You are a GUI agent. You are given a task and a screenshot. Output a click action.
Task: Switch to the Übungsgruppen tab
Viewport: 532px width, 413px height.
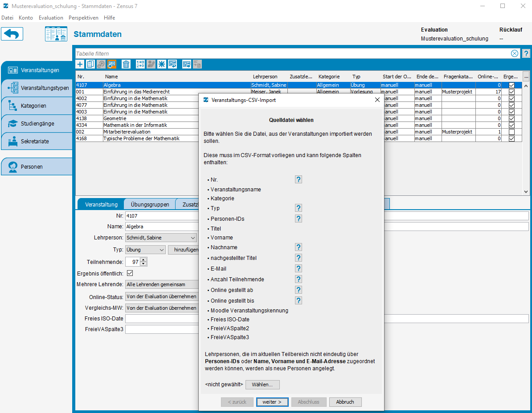[x=150, y=204]
